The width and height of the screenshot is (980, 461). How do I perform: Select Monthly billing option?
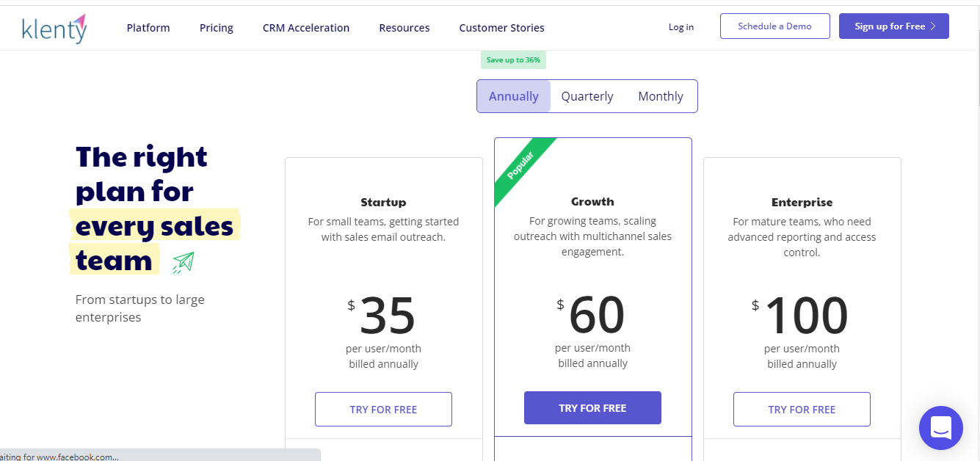[661, 96]
